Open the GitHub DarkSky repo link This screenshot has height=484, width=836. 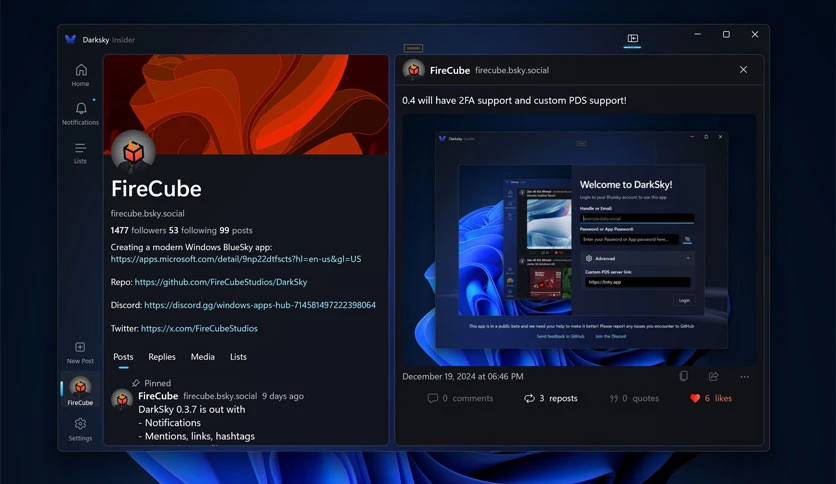(x=221, y=282)
